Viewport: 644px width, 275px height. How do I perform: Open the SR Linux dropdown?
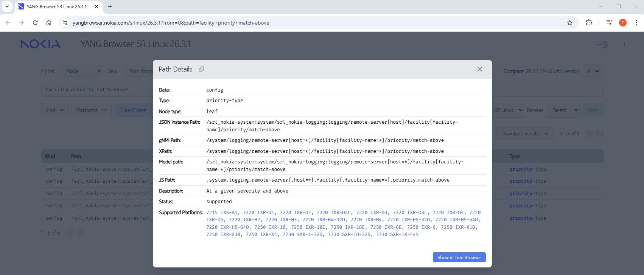point(508,110)
